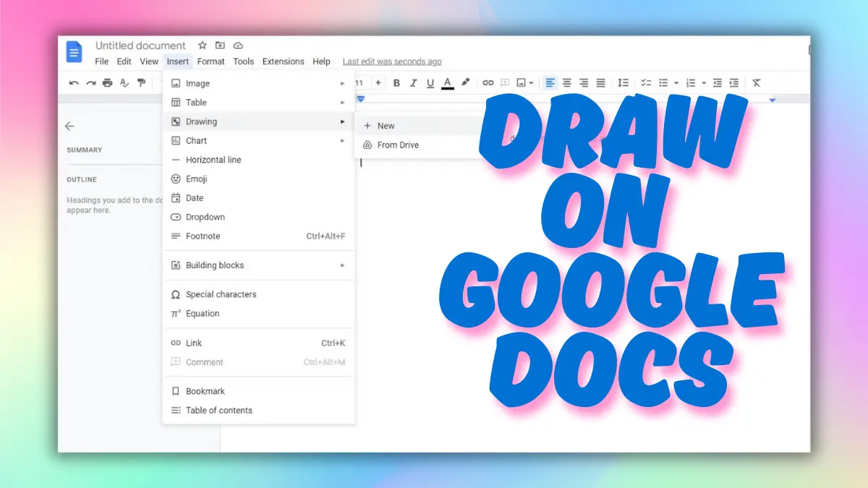Close the Insert menu
The height and width of the screenshot is (488, 868).
[x=178, y=61]
